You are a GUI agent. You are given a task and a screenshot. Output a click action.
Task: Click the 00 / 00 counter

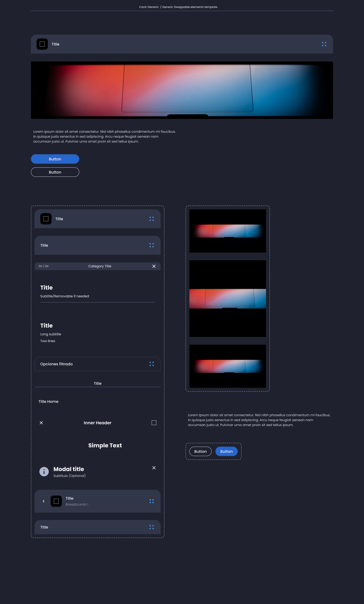coord(43,266)
